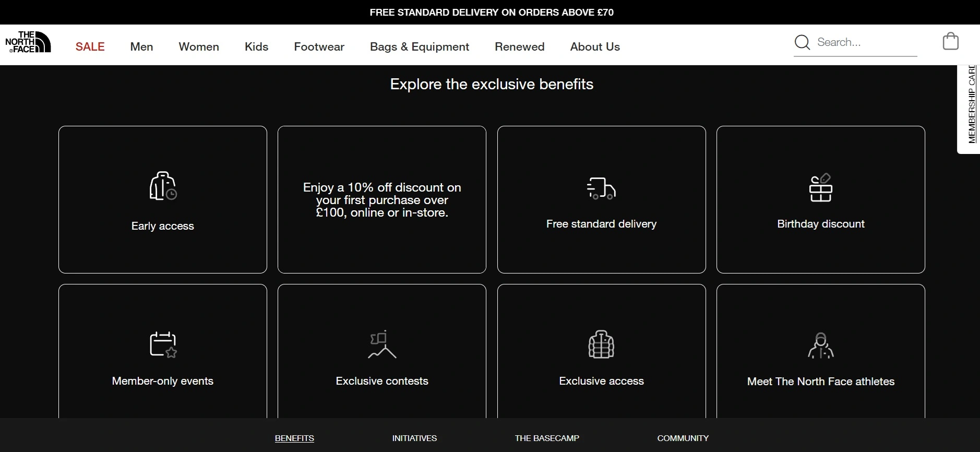Open the Footwear menu
The image size is (980, 452).
319,47
